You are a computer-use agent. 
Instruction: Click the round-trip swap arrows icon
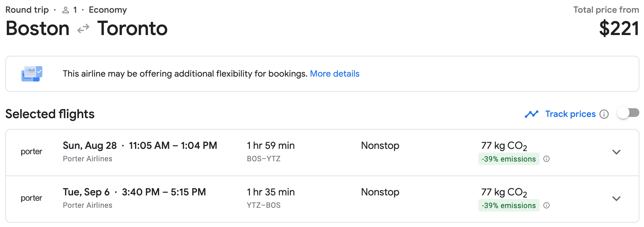(x=83, y=29)
